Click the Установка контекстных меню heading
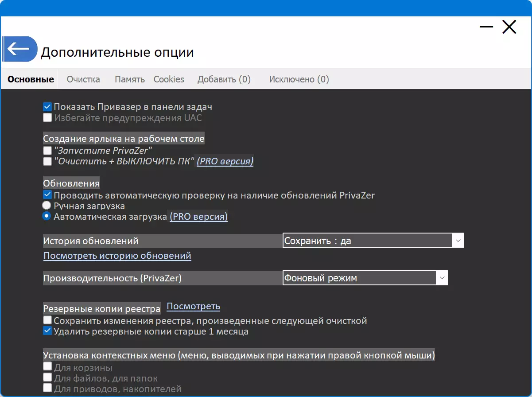Screen dimensions: 532x397 pyautogui.click(x=239, y=355)
